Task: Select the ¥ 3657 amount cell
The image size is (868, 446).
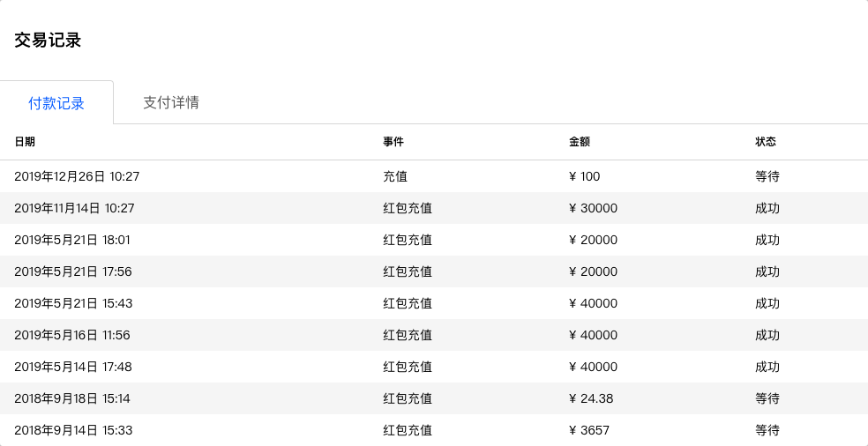Action: (x=589, y=430)
